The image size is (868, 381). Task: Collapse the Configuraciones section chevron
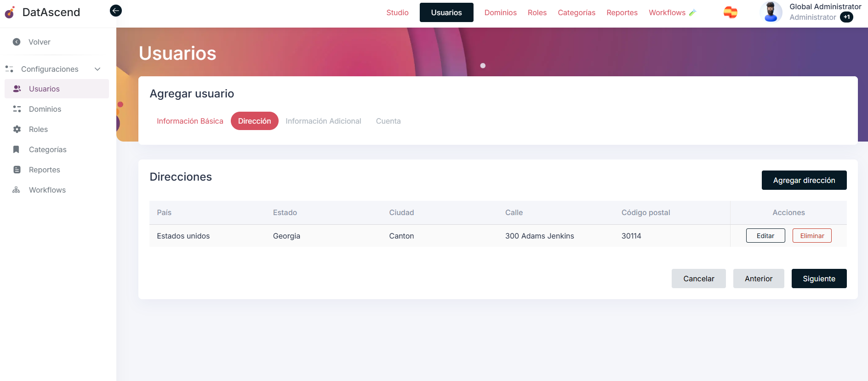(x=97, y=69)
